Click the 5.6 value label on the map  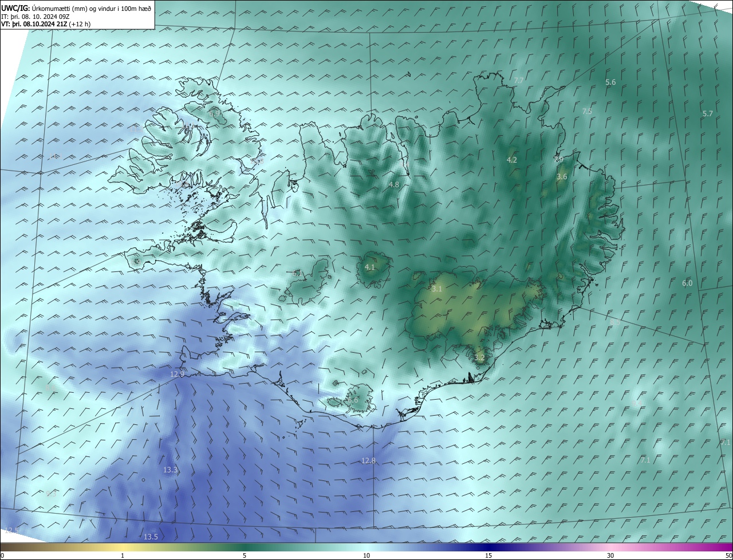[610, 82]
